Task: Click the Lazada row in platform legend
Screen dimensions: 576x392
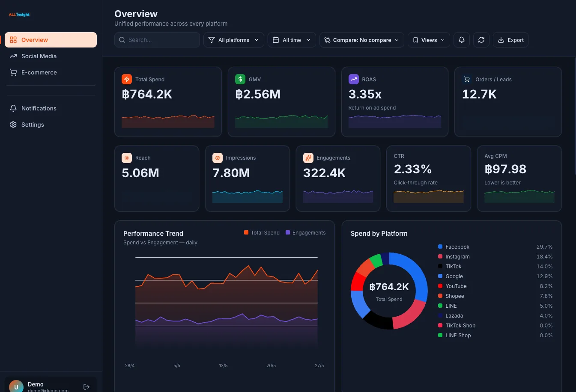Action: point(495,316)
